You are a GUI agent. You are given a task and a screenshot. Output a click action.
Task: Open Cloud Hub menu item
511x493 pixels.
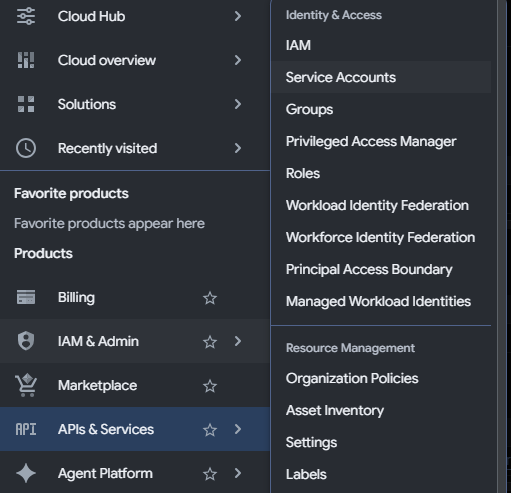(135, 16)
